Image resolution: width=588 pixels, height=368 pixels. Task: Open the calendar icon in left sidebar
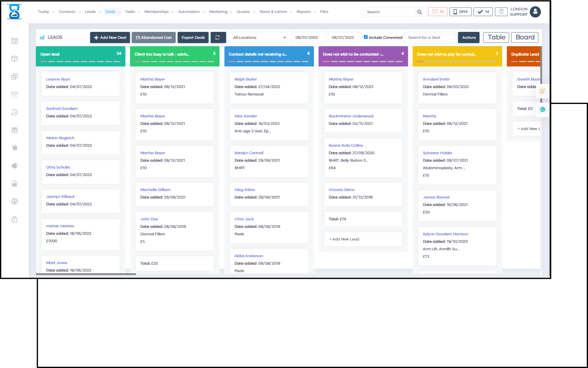coord(14,41)
